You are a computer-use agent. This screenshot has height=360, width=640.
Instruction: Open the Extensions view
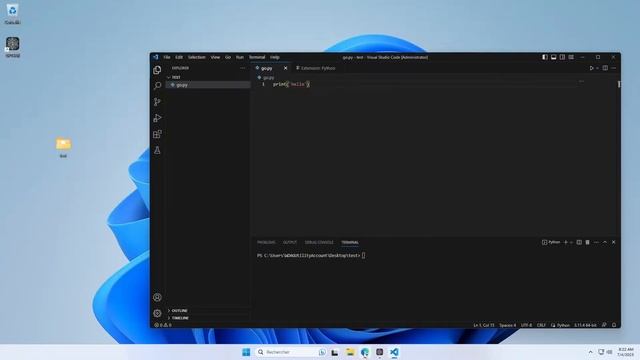[157, 134]
